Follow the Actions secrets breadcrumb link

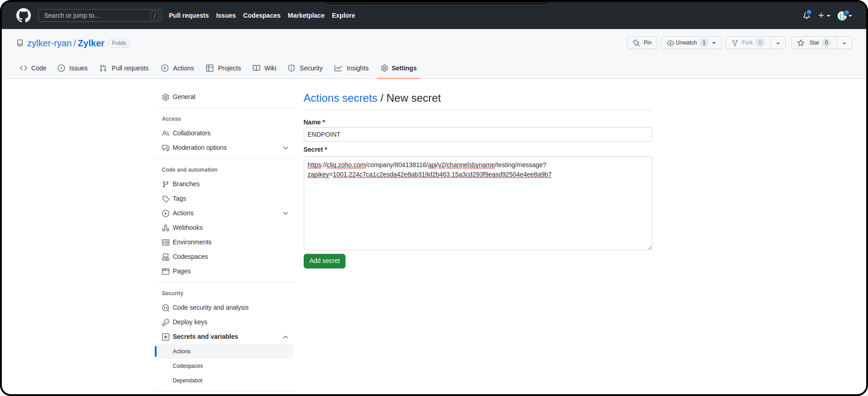(340, 98)
